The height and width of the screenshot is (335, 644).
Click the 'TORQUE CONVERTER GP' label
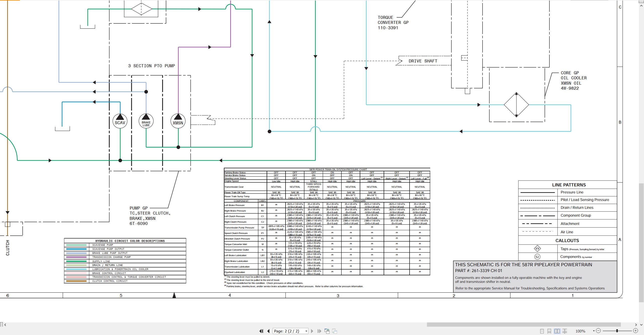[393, 22]
